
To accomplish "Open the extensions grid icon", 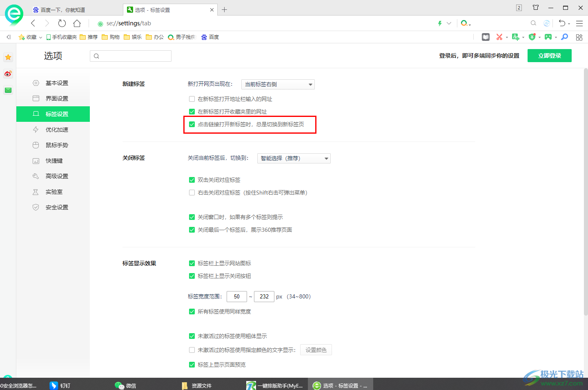I will (x=579, y=37).
